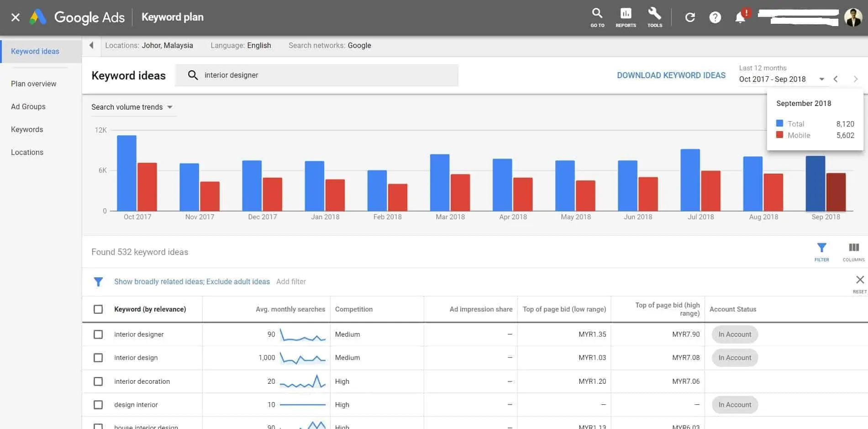Sort by Competition column header

354,309
